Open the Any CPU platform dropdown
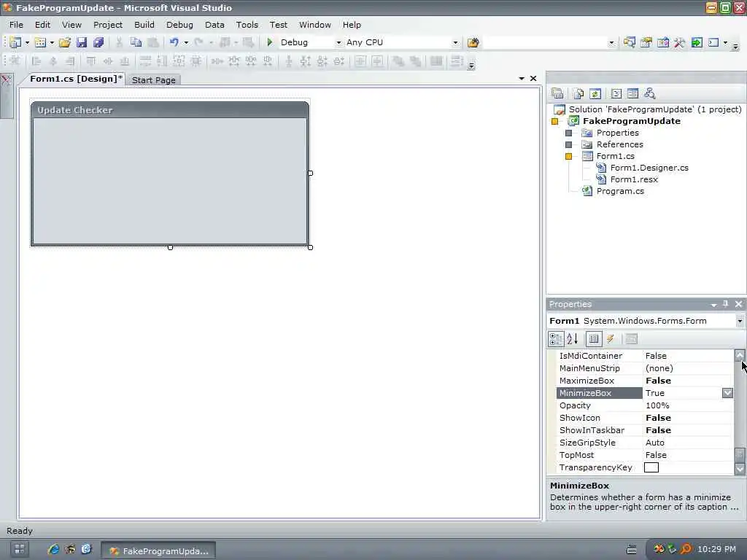This screenshot has width=747, height=560. [x=455, y=42]
